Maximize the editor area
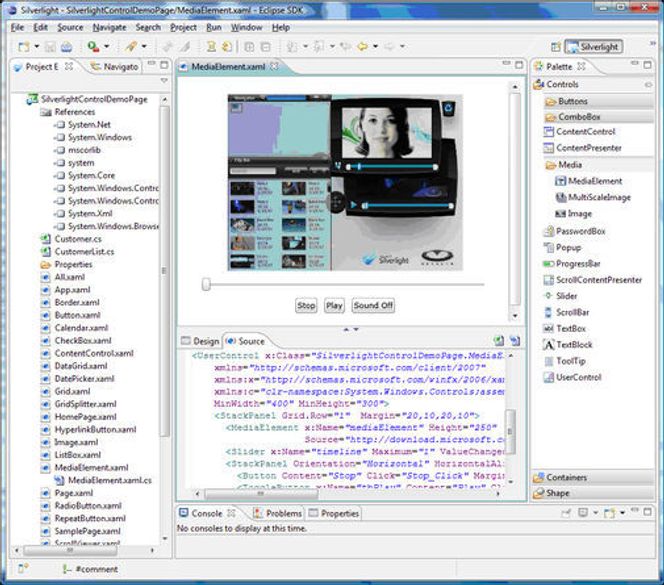664x585 pixels. pyautogui.click(x=519, y=64)
